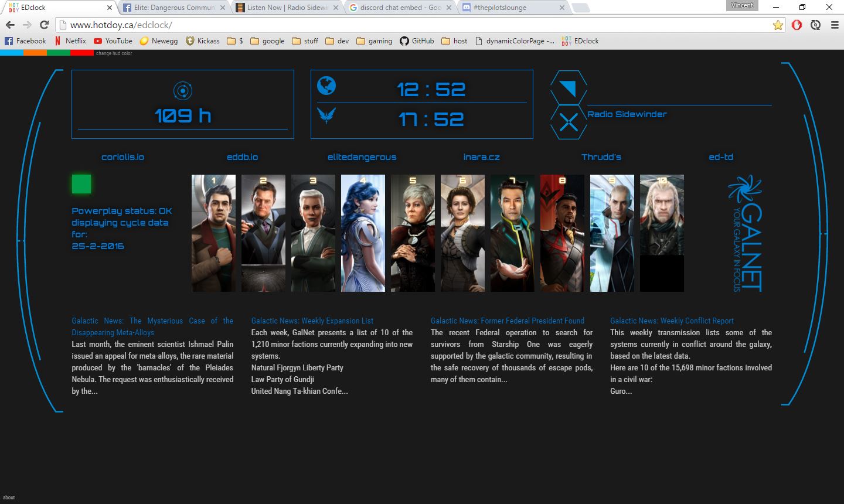
Task: Open the Disappearing Meta-Alloys news headline
Action: tap(152, 326)
